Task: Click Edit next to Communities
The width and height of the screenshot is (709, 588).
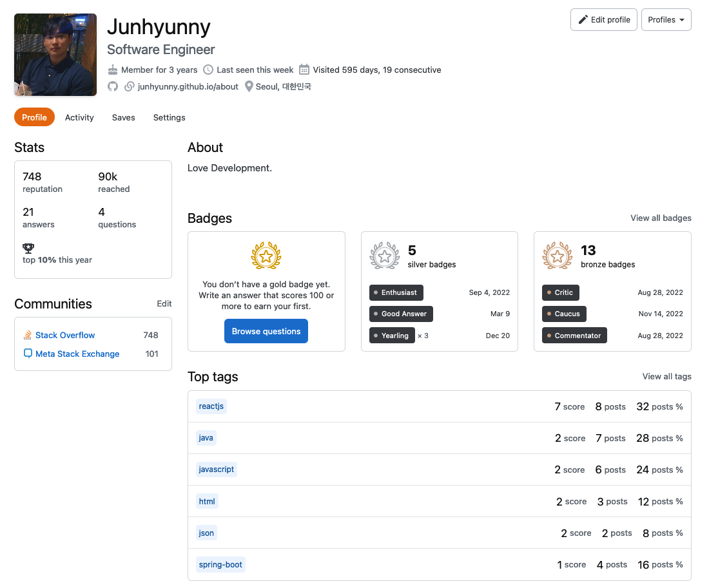Action: tap(164, 303)
